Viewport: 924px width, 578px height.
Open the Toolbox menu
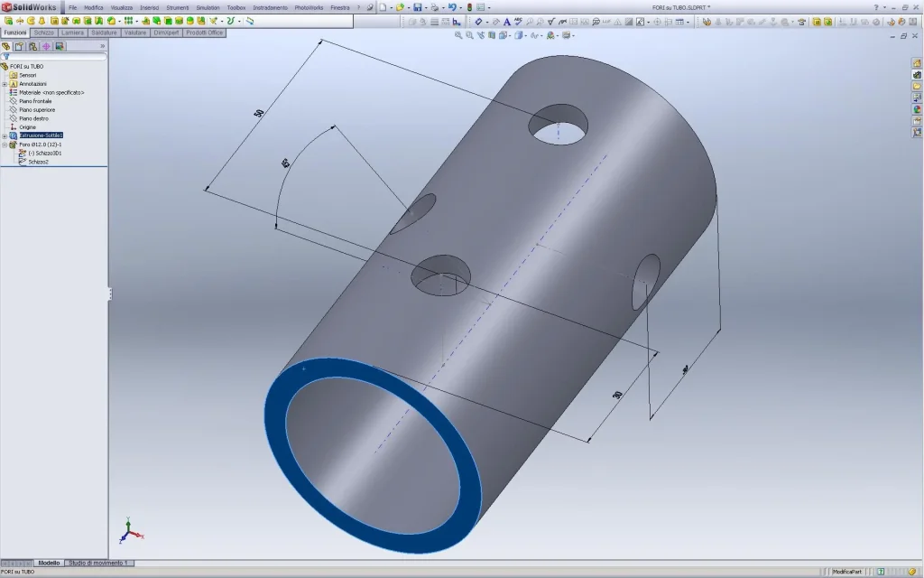click(236, 7)
